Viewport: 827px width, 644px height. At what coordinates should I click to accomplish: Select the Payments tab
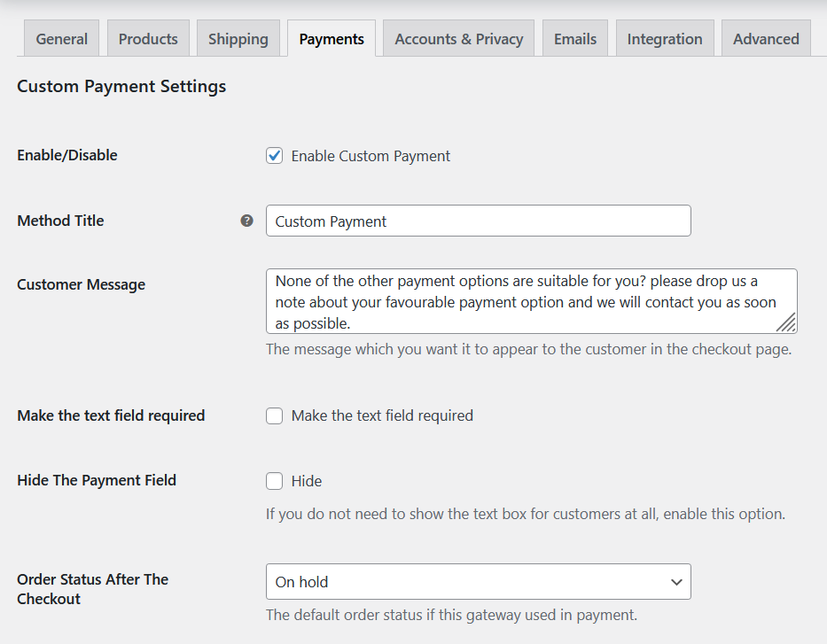click(332, 39)
